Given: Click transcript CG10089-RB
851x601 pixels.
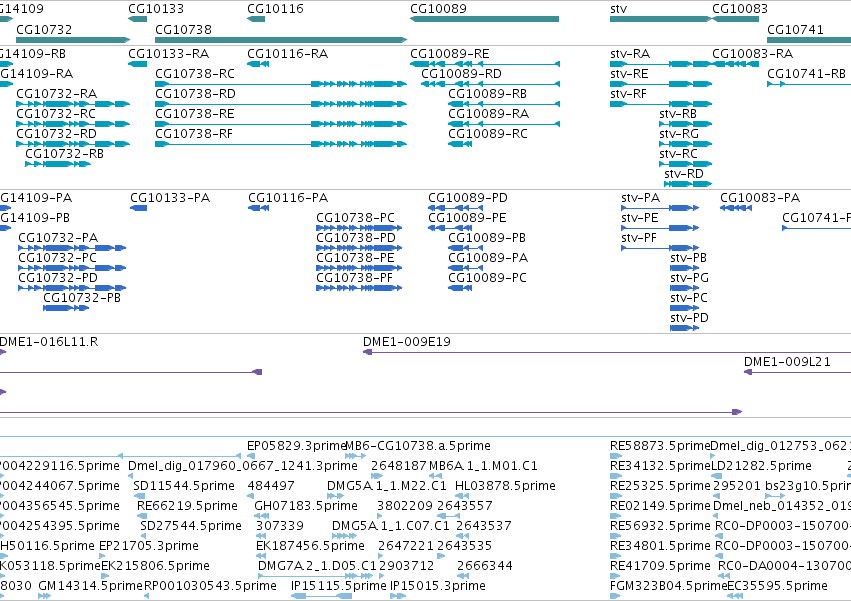Looking at the screenshot, I should pyautogui.click(x=504, y=104).
